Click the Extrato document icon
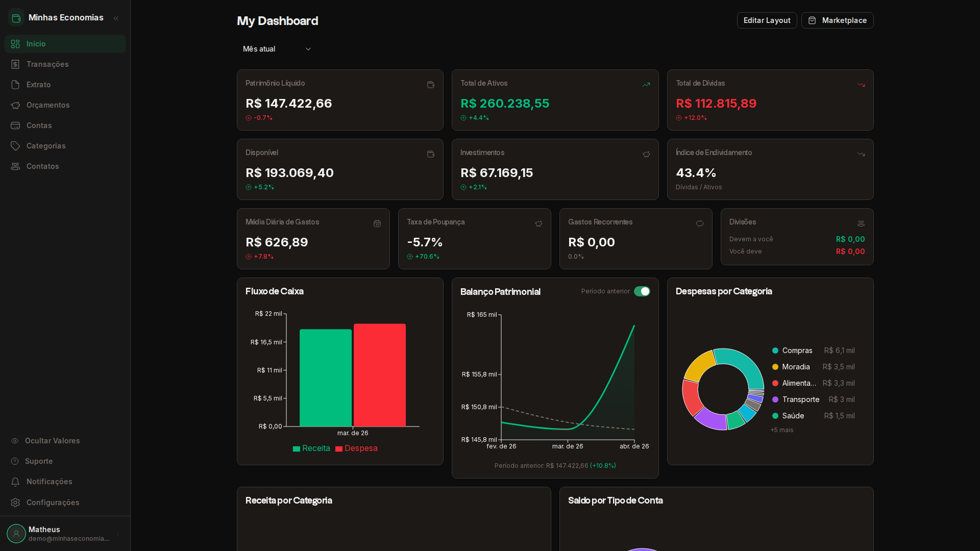 tap(15, 85)
